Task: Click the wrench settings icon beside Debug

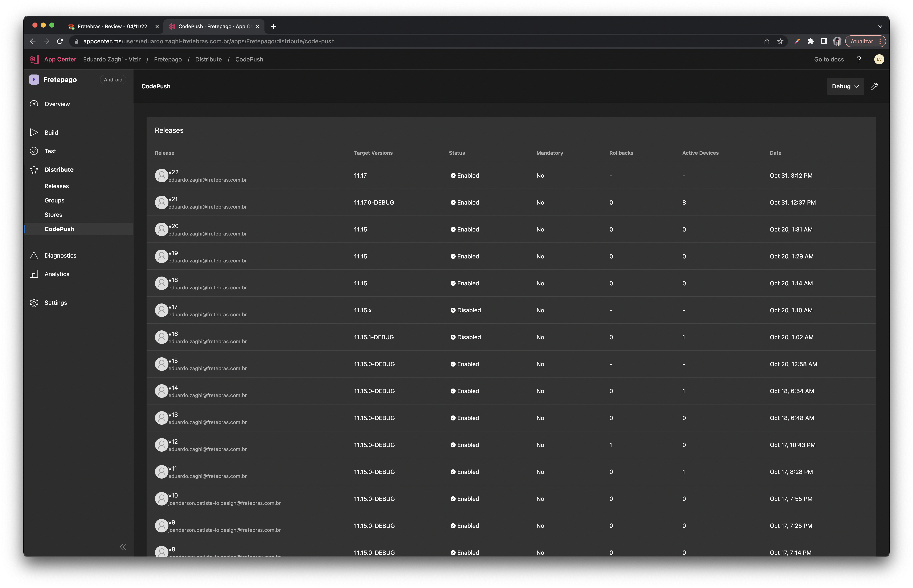Action: click(874, 86)
